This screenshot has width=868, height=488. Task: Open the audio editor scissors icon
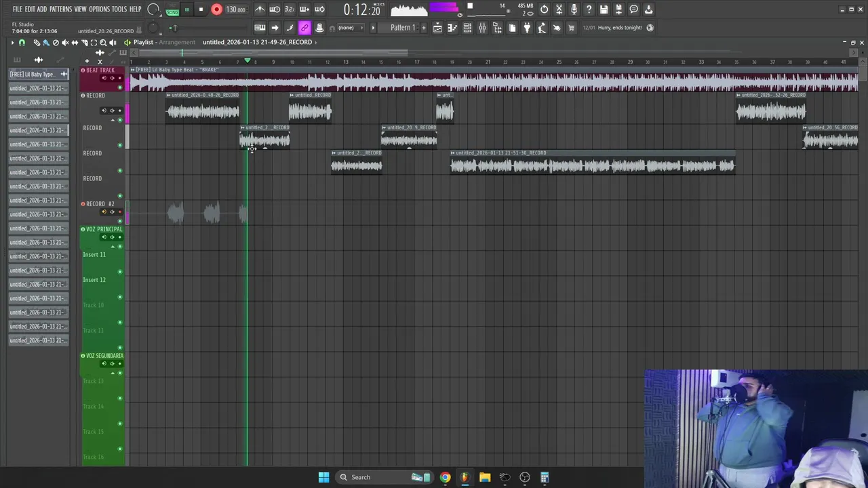[x=559, y=9]
